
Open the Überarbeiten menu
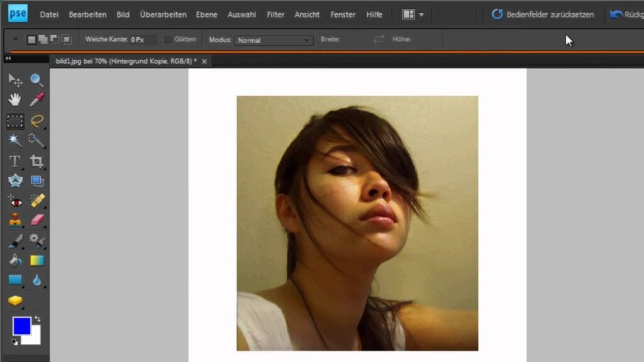[x=163, y=14]
